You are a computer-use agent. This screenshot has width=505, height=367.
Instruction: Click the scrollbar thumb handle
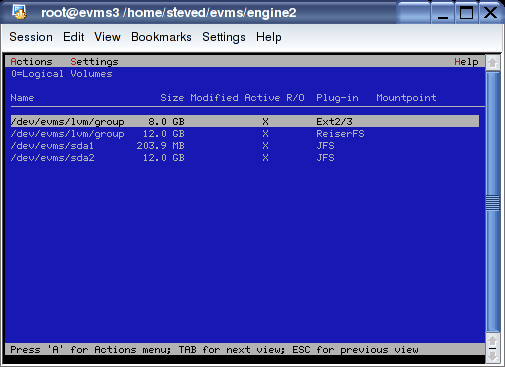[x=493, y=202]
